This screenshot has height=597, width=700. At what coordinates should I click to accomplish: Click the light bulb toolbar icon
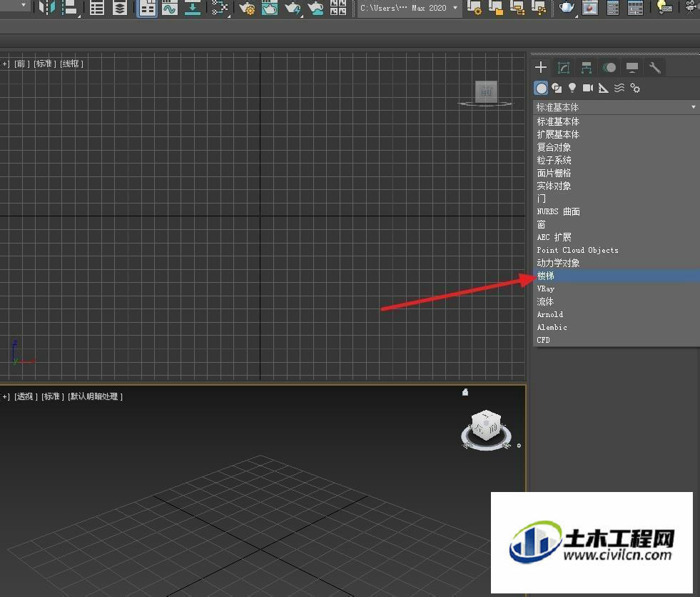tap(664, 8)
